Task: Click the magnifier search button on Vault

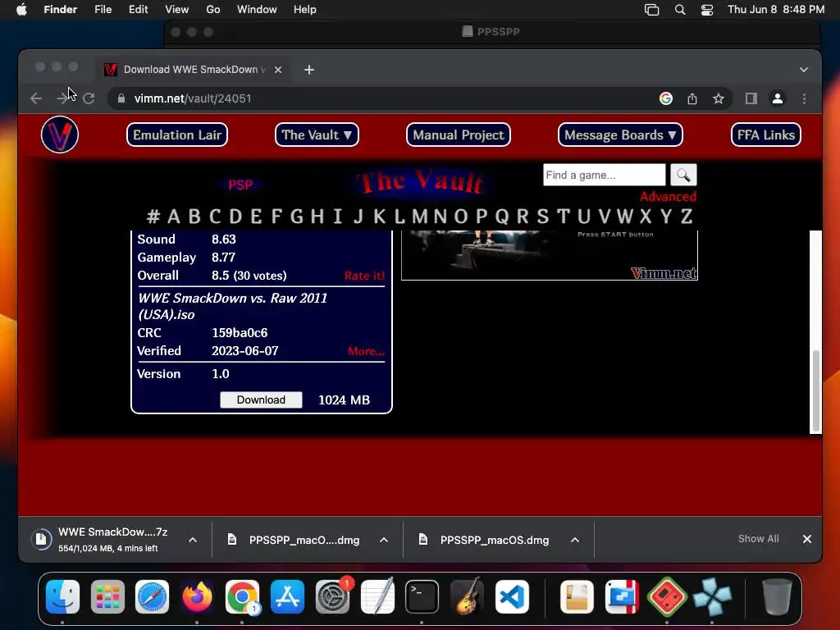Action: pyautogui.click(x=683, y=176)
